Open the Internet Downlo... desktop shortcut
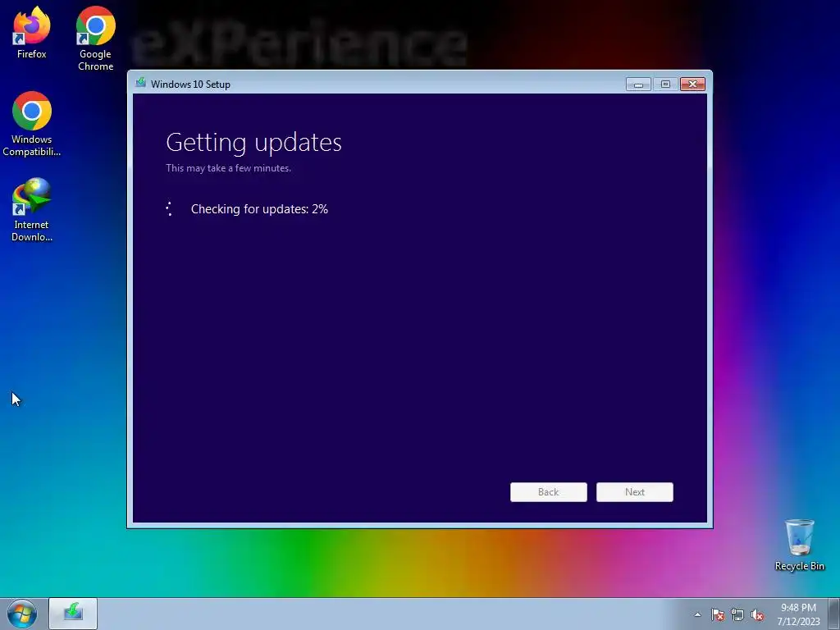This screenshot has height=630, width=840. click(32, 209)
